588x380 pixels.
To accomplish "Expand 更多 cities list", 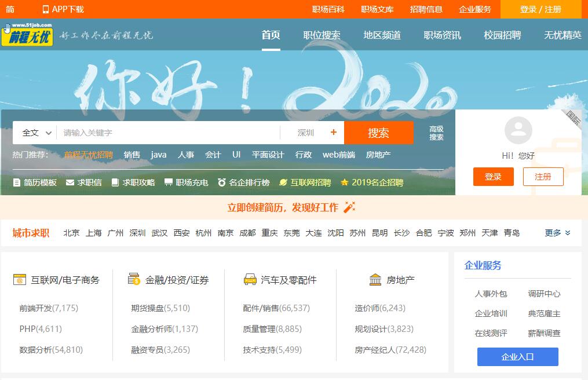I will point(557,233).
